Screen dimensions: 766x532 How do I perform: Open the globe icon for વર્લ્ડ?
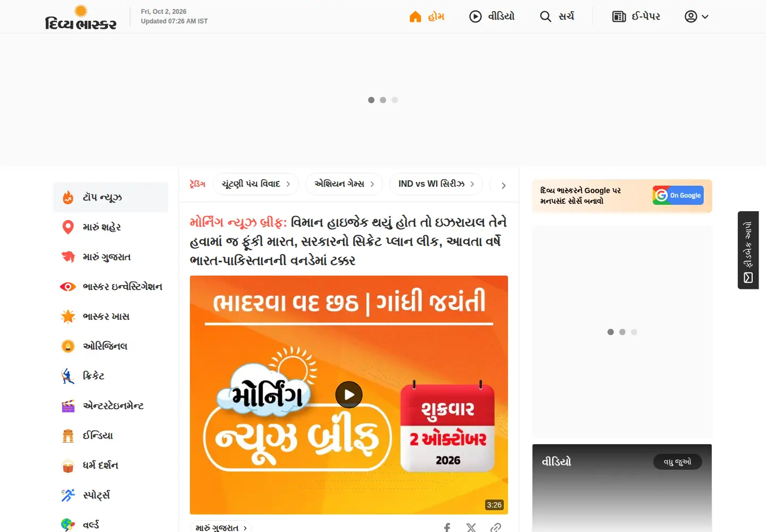click(68, 525)
